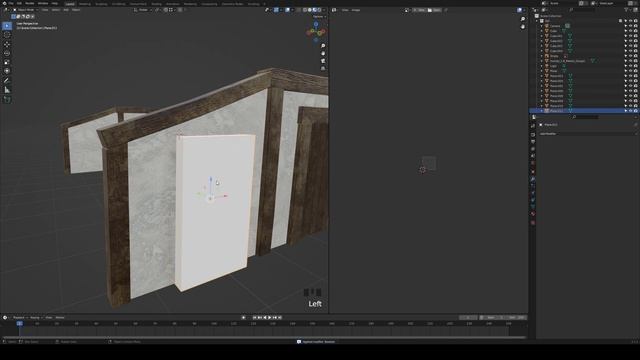Open the File menu

pyautogui.click(x=11, y=3)
